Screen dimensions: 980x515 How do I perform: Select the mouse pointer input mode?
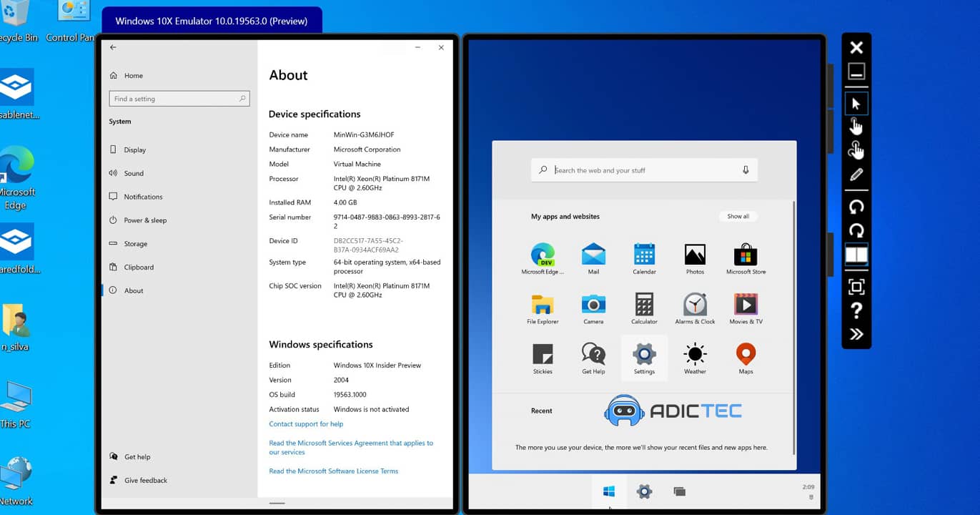[856, 104]
